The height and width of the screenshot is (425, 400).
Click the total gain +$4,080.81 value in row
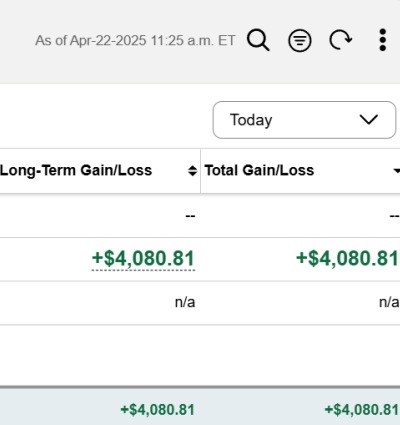tap(347, 259)
